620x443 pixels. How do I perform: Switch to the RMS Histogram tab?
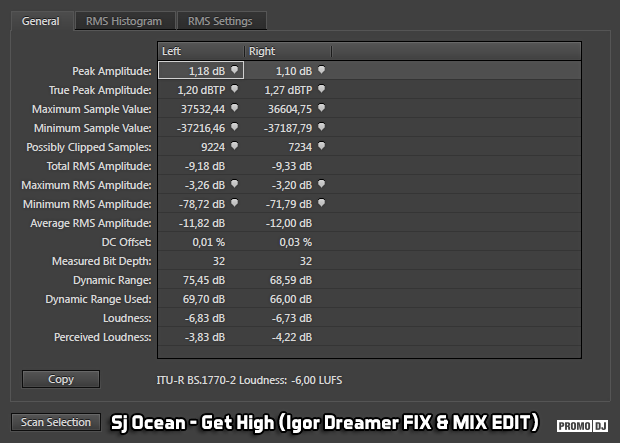123,21
